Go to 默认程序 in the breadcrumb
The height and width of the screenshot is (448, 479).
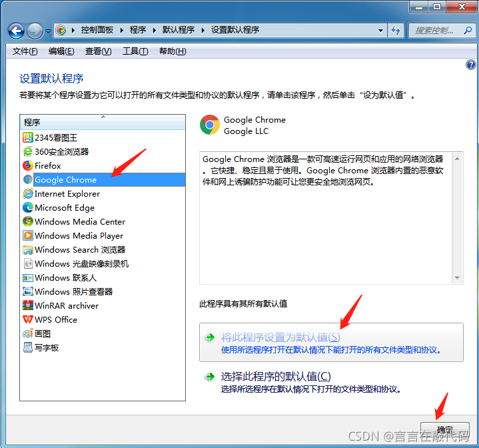click(x=179, y=30)
